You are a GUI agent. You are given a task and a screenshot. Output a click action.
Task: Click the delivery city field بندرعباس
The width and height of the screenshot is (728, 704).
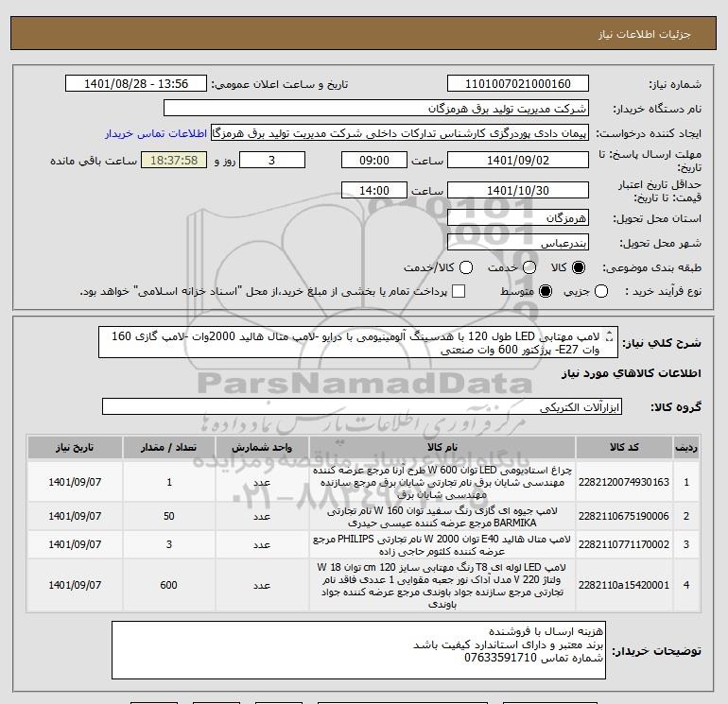518,242
